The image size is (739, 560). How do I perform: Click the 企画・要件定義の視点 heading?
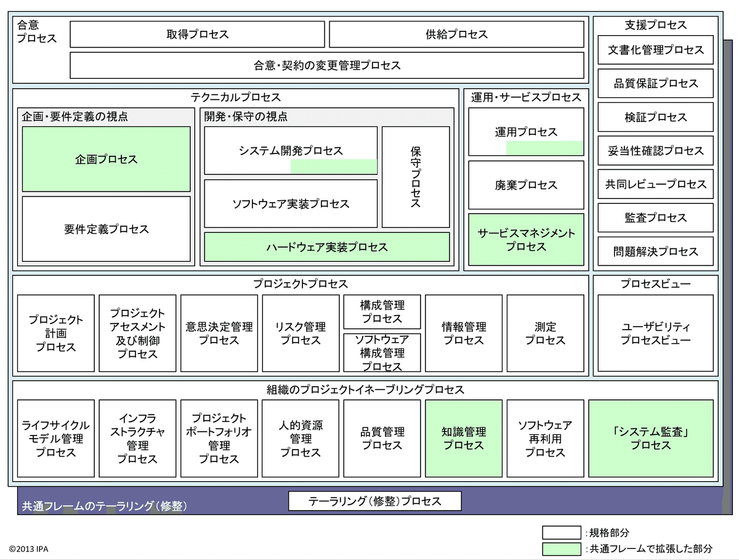coord(75,116)
